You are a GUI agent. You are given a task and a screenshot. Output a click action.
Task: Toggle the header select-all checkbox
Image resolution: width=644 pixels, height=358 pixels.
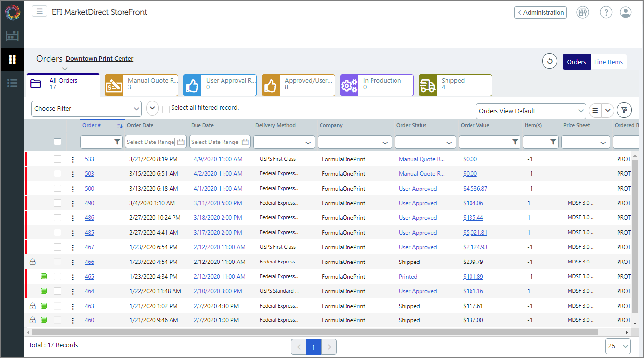58,142
